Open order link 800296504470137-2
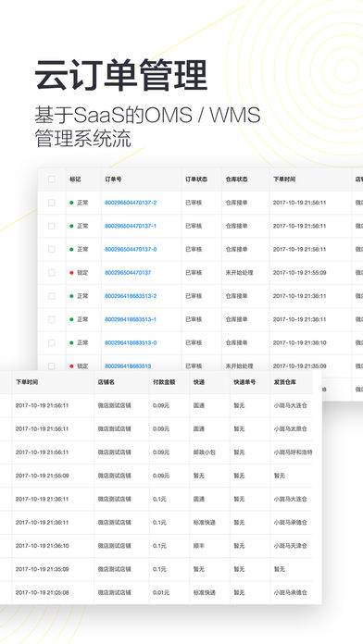This screenshot has width=363, height=644. [x=131, y=203]
